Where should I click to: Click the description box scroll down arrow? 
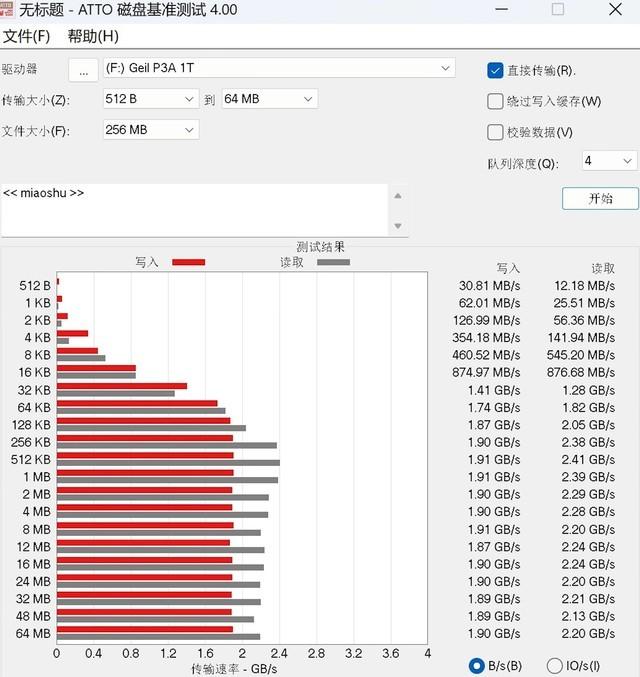398,226
